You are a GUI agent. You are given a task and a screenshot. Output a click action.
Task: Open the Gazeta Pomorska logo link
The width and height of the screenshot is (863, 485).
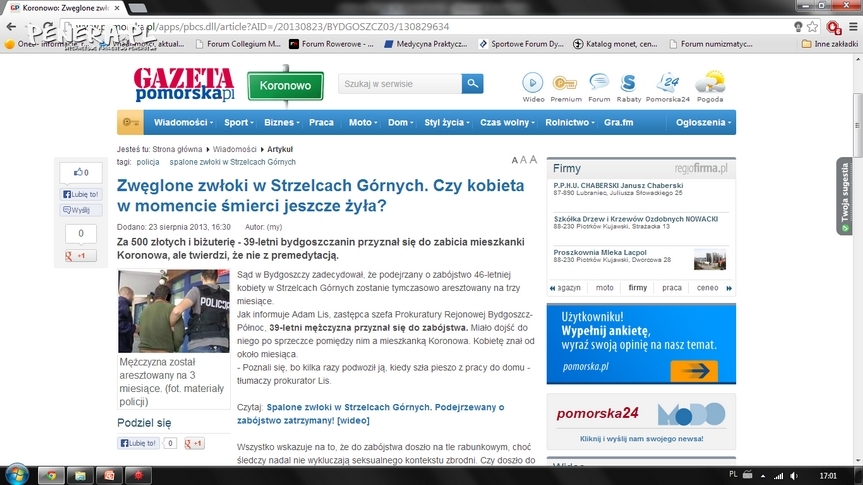184,85
